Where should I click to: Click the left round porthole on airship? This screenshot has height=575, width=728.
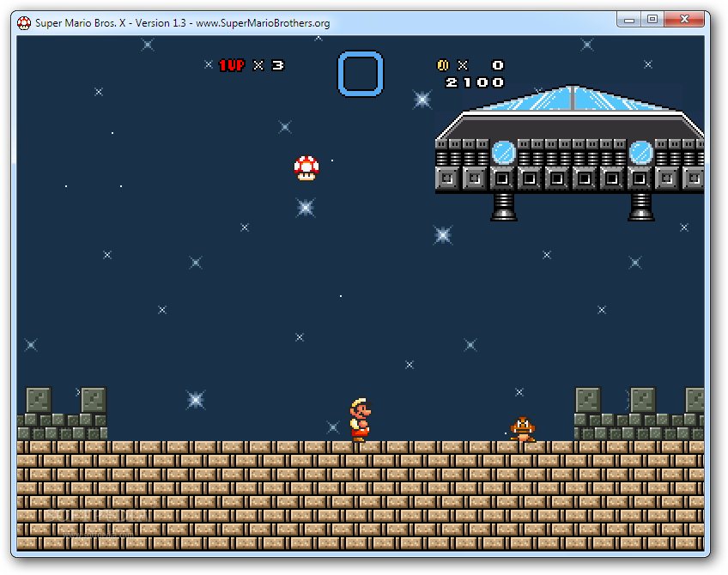click(503, 153)
